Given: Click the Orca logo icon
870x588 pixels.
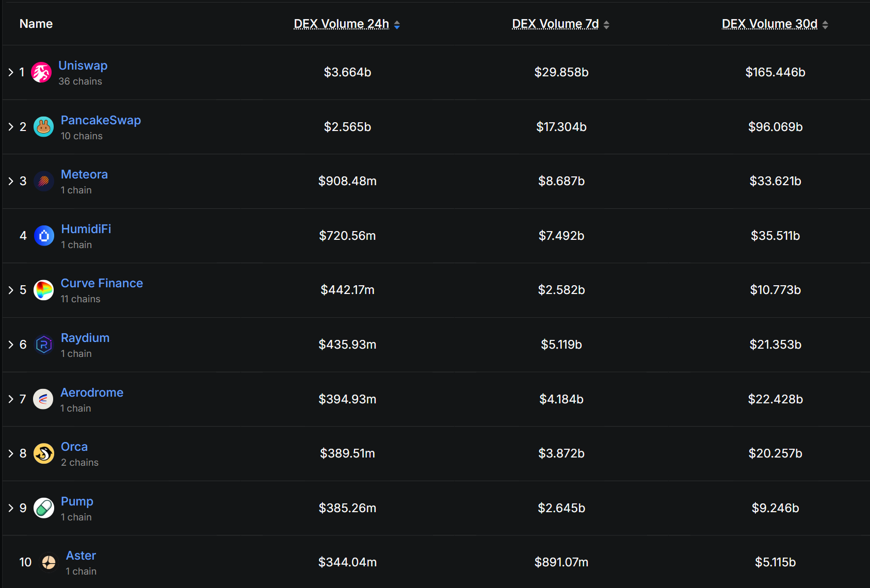Looking at the screenshot, I should click(44, 453).
